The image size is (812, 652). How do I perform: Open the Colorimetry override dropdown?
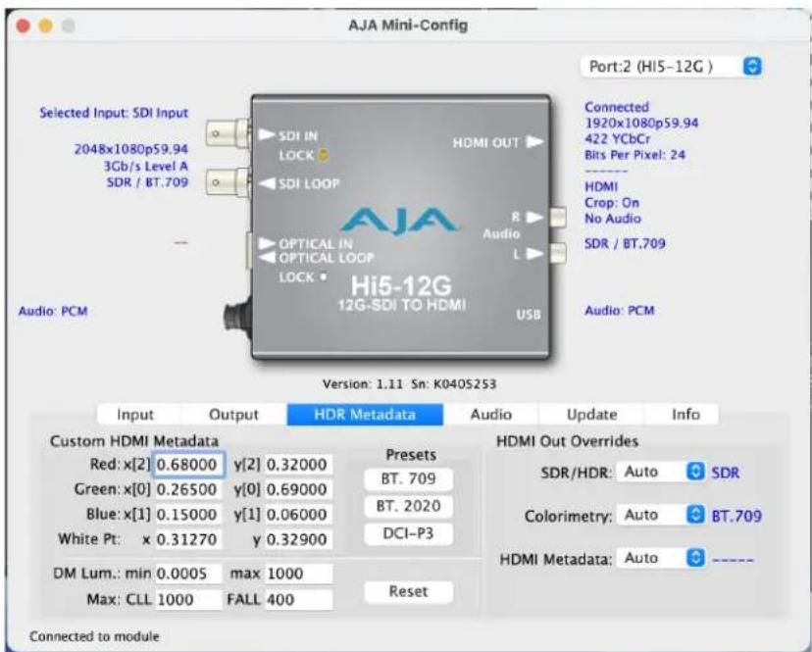661,515
